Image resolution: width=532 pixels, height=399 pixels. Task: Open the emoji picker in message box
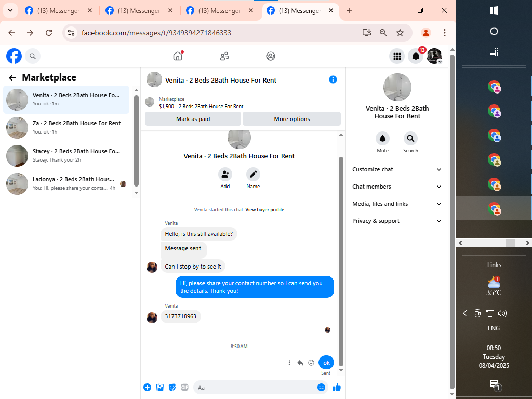pyautogui.click(x=321, y=387)
